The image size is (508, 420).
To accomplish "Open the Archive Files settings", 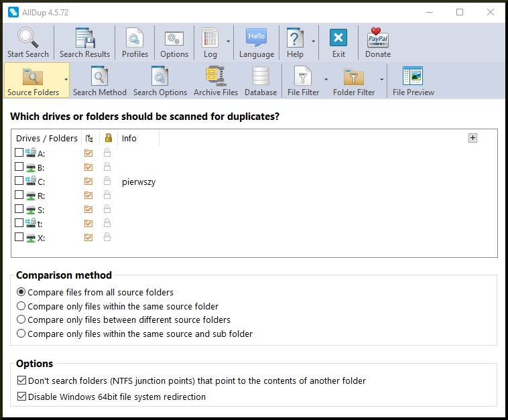I will coord(215,76).
